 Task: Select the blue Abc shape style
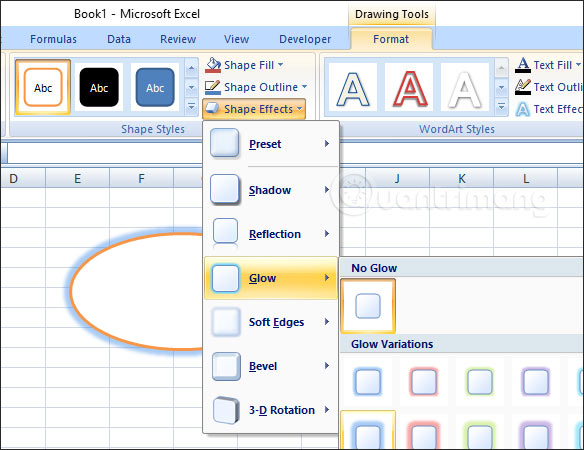coord(155,88)
